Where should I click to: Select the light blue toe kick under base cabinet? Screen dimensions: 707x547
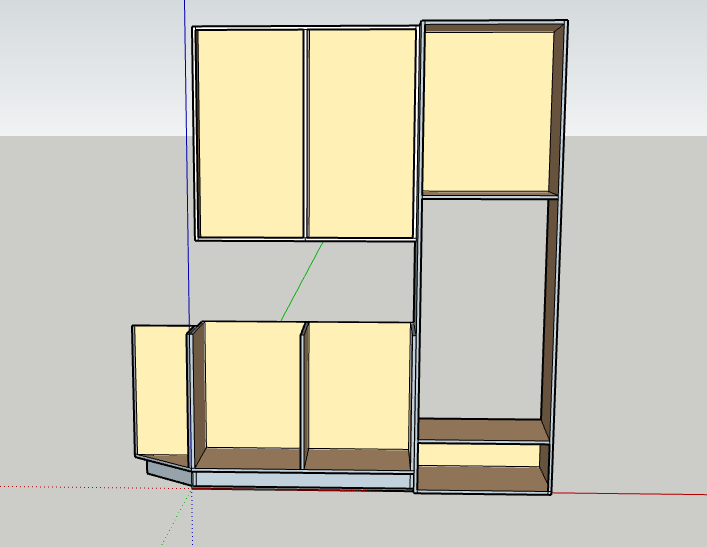tap(300, 480)
